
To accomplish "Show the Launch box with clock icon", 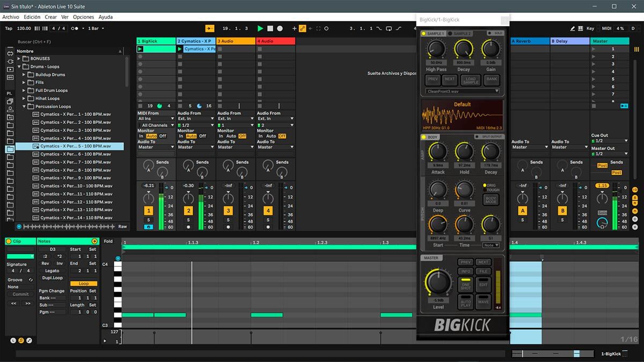I will coord(13,340).
